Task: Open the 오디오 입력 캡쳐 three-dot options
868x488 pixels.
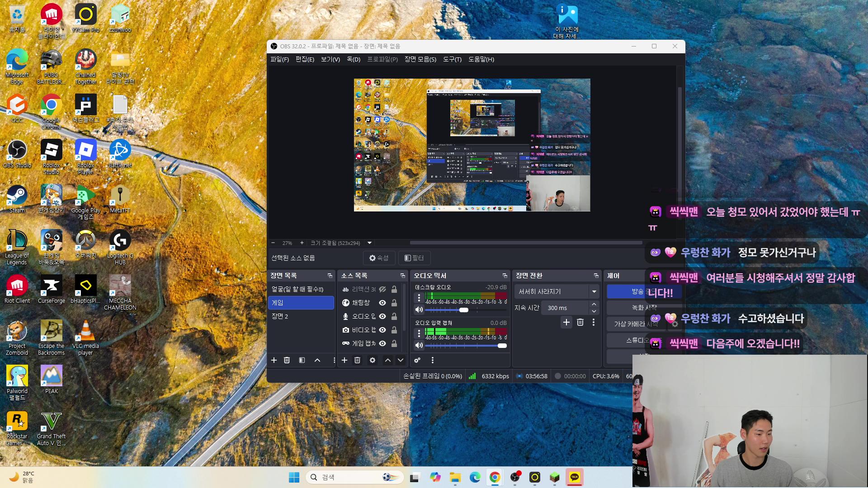Action: [x=419, y=333]
